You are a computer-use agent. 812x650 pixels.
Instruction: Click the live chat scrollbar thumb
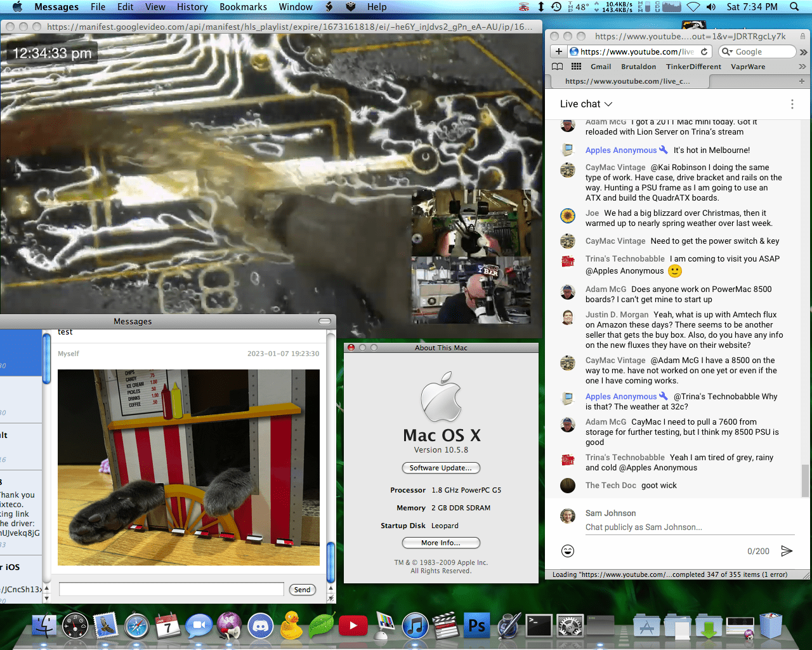pos(805,481)
